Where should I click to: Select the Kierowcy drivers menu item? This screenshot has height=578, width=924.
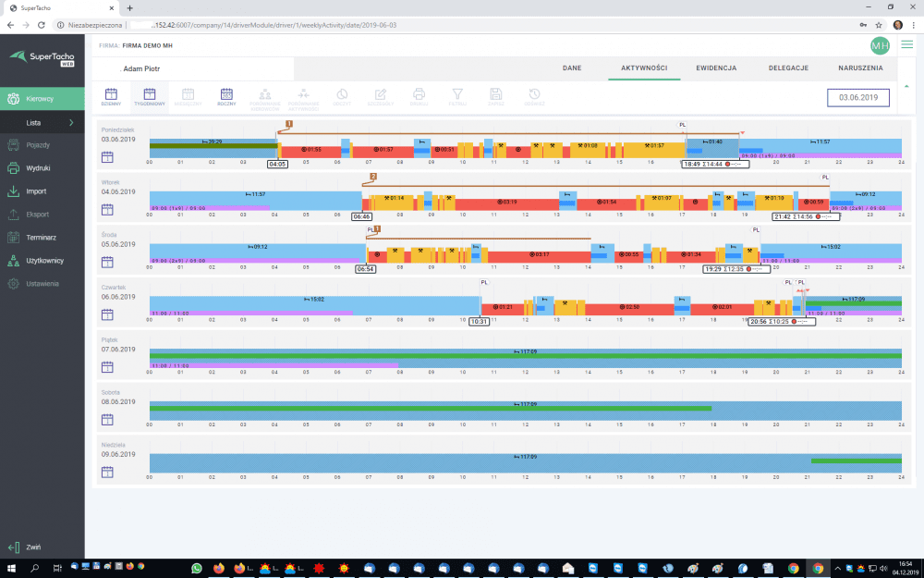(x=40, y=99)
